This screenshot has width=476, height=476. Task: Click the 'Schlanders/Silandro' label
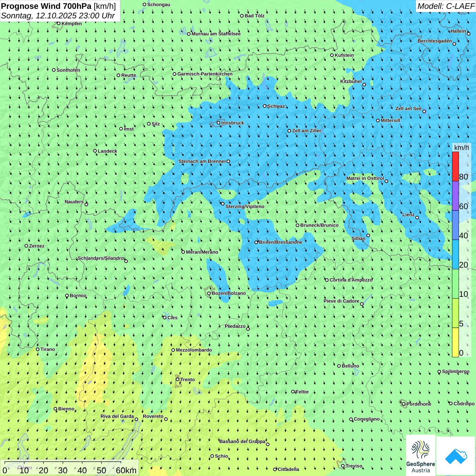(x=101, y=258)
